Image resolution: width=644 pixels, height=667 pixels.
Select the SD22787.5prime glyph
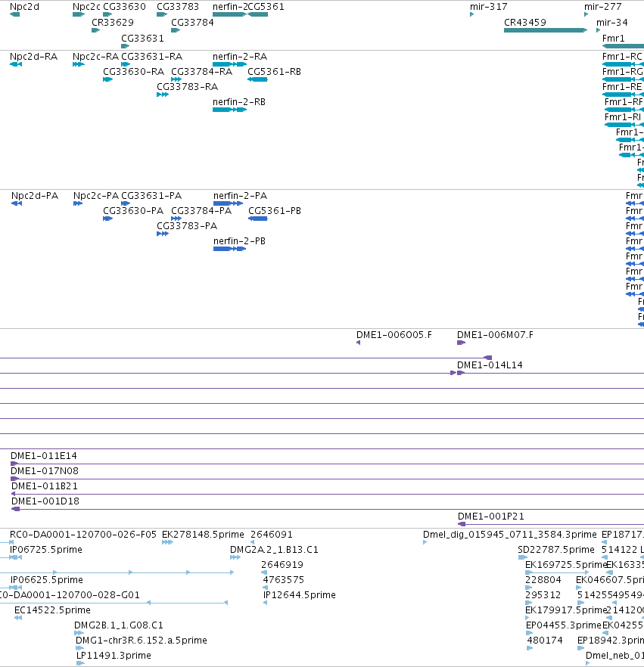pyautogui.click(x=523, y=557)
